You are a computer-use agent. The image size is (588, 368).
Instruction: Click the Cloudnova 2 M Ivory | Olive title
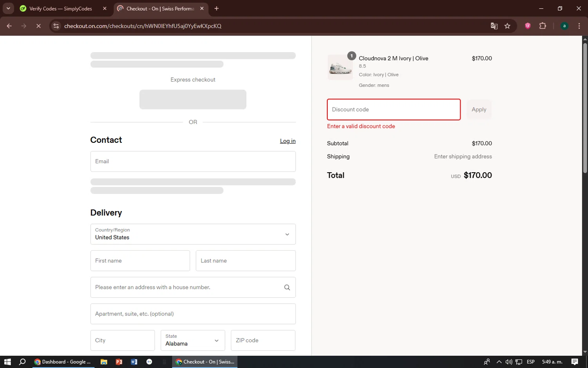[x=393, y=58]
